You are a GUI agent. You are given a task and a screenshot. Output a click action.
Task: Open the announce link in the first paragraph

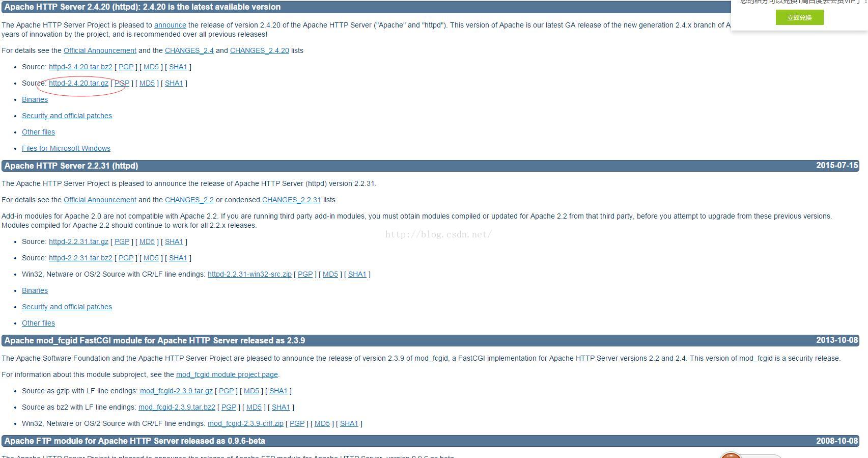[170, 25]
